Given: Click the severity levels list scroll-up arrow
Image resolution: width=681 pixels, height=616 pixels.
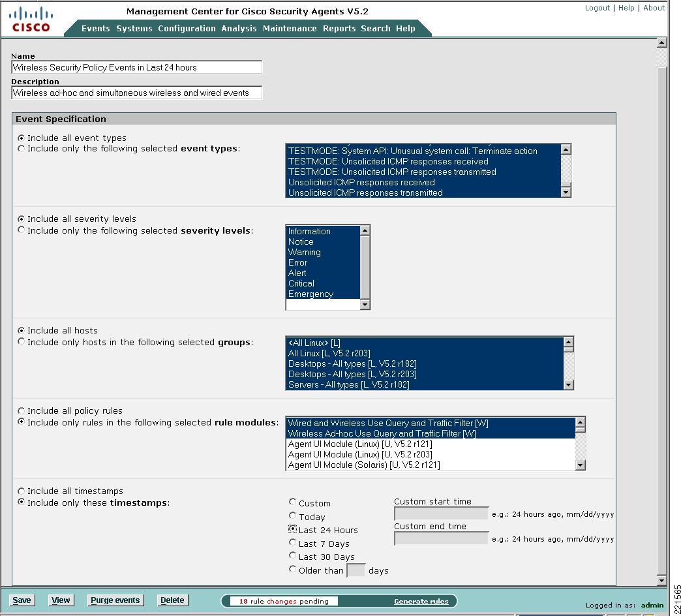Looking at the screenshot, I should coord(365,231).
